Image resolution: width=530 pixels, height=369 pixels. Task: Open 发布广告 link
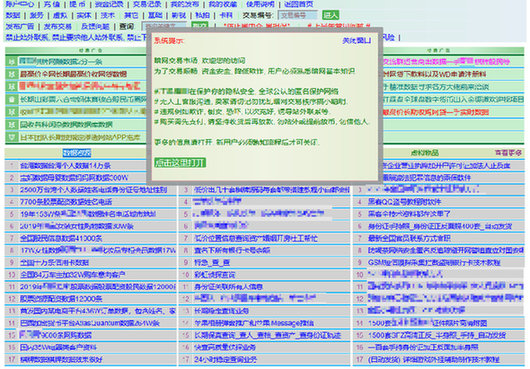(20, 26)
